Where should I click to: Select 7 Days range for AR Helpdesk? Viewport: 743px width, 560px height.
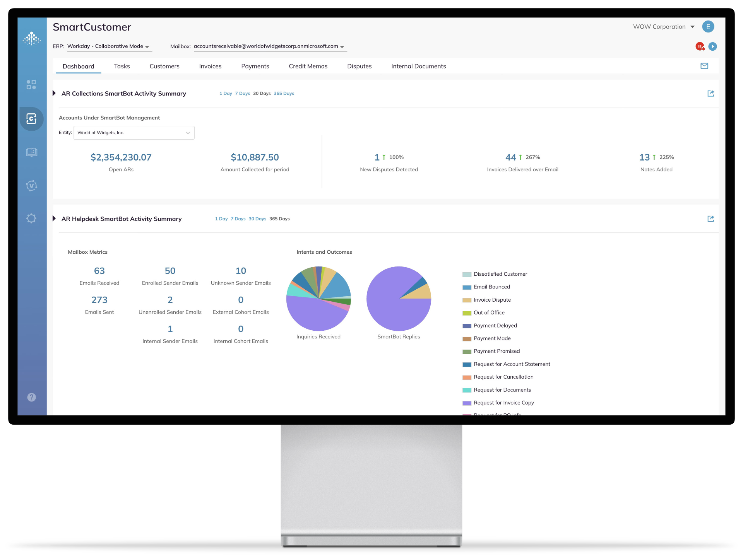click(x=238, y=219)
